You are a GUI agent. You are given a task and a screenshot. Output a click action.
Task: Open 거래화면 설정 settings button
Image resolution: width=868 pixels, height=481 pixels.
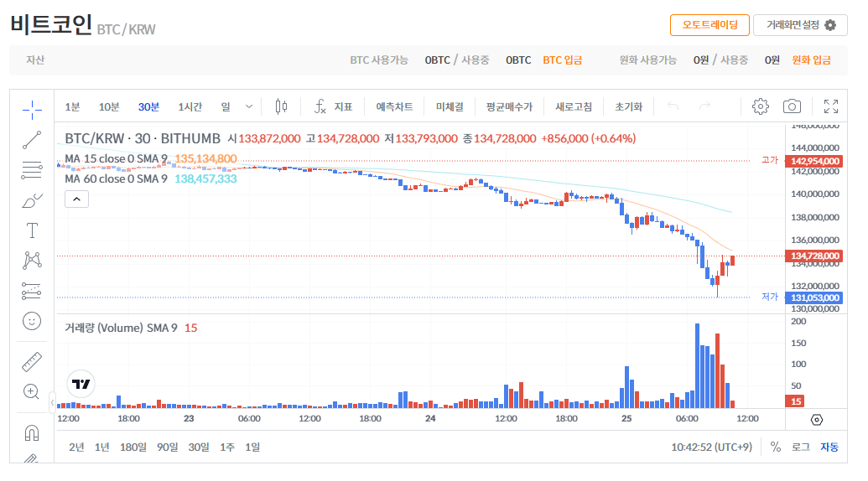[800, 25]
